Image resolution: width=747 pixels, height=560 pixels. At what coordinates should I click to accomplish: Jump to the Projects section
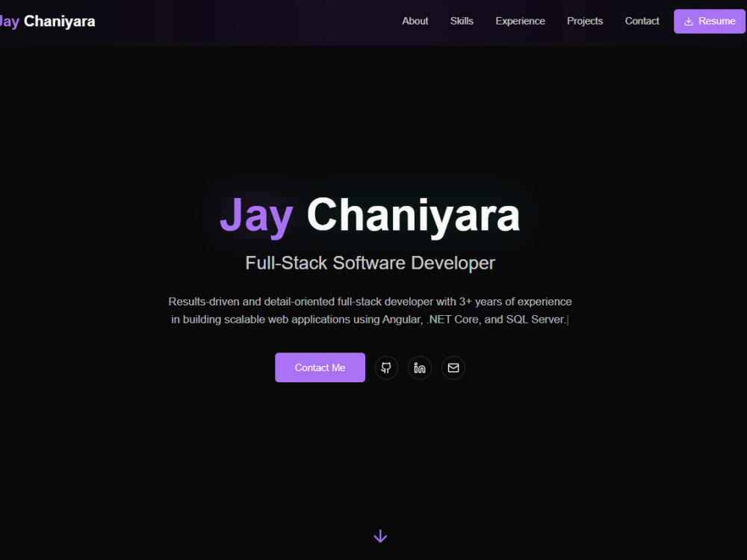[585, 21]
